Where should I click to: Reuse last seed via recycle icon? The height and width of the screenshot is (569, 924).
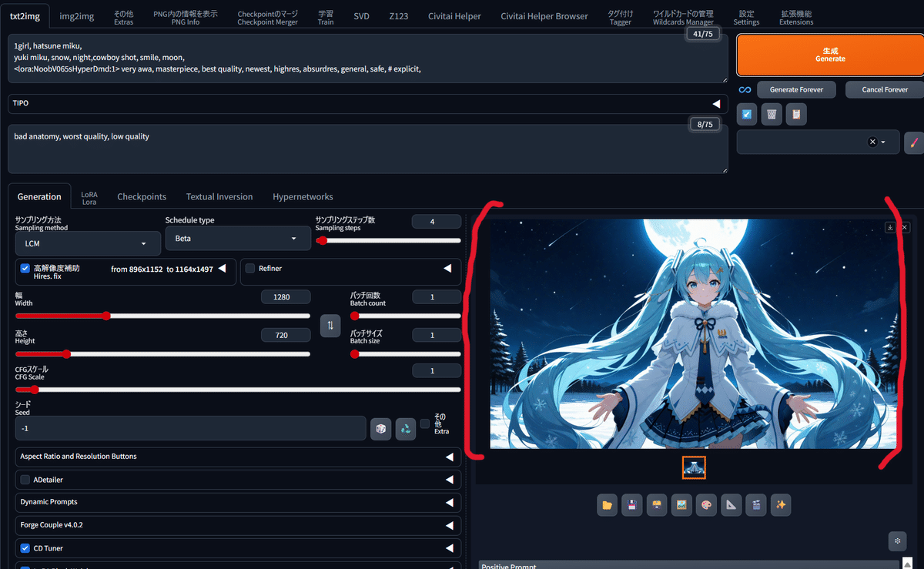point(405,429)
